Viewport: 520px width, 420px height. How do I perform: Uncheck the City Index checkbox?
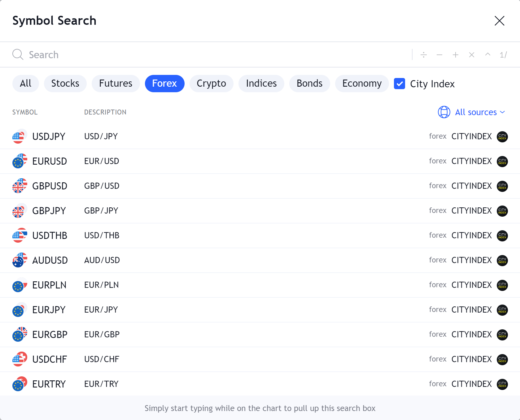[x=400, y=84]
